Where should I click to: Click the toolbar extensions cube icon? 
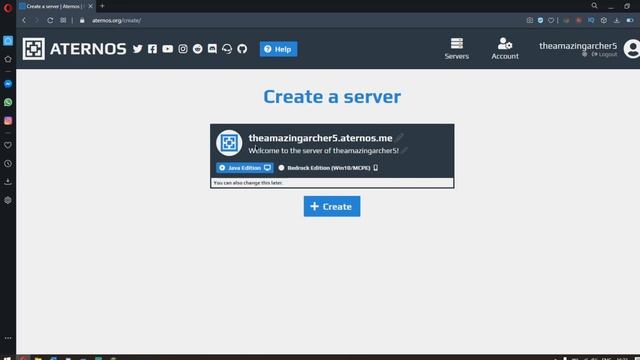coord(604,20)
